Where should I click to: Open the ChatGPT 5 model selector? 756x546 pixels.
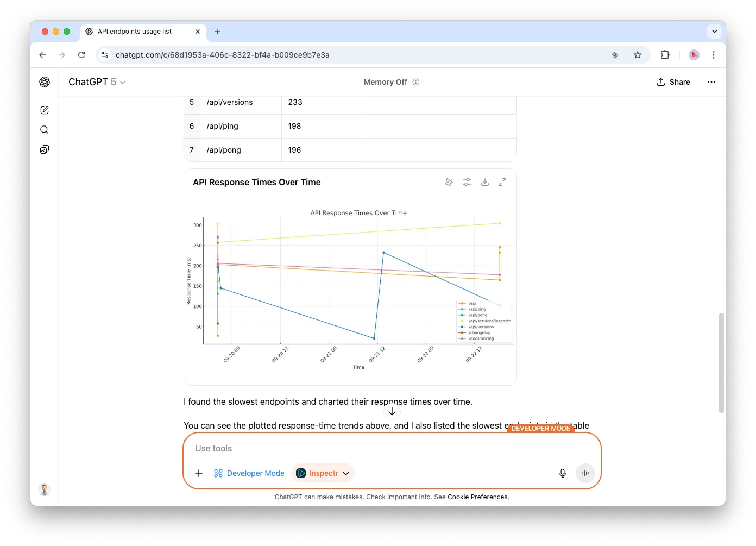(x=97, y=82)
